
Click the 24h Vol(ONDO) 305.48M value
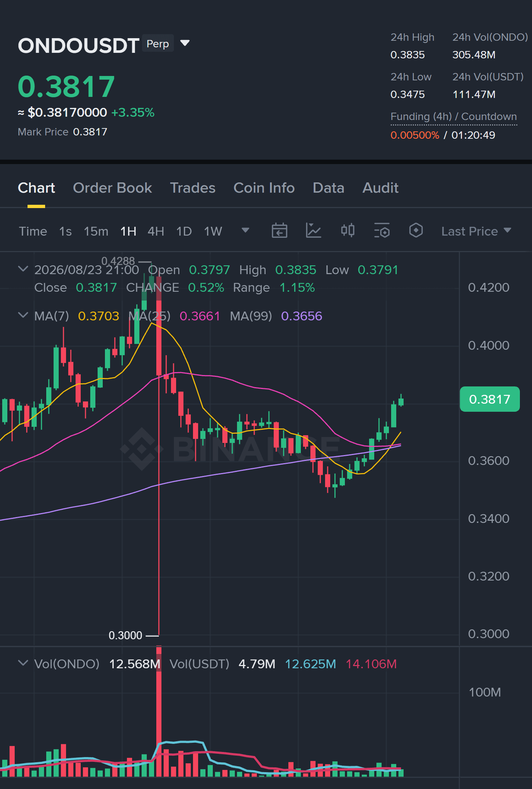click(474, 55)
